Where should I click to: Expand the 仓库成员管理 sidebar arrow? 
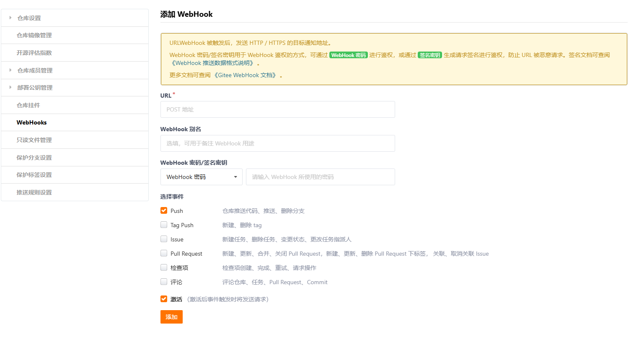(x=10, y=70)
